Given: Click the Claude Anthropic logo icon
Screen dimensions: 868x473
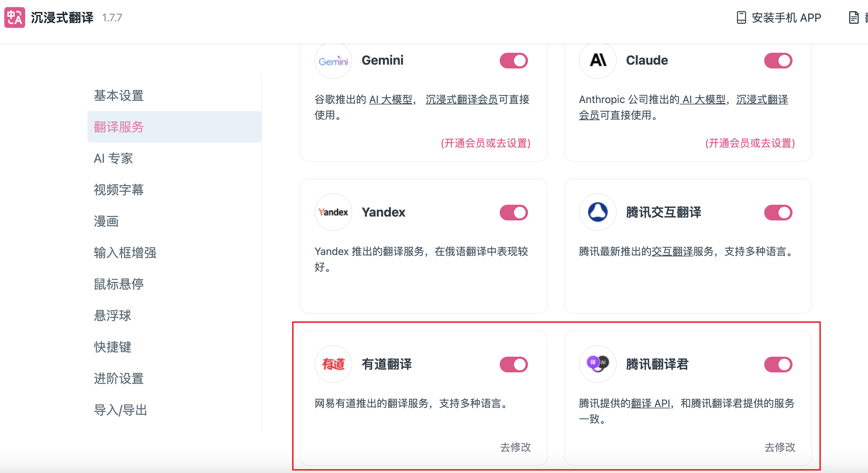Looking at the screenshot, I should (x=598, y=60).
